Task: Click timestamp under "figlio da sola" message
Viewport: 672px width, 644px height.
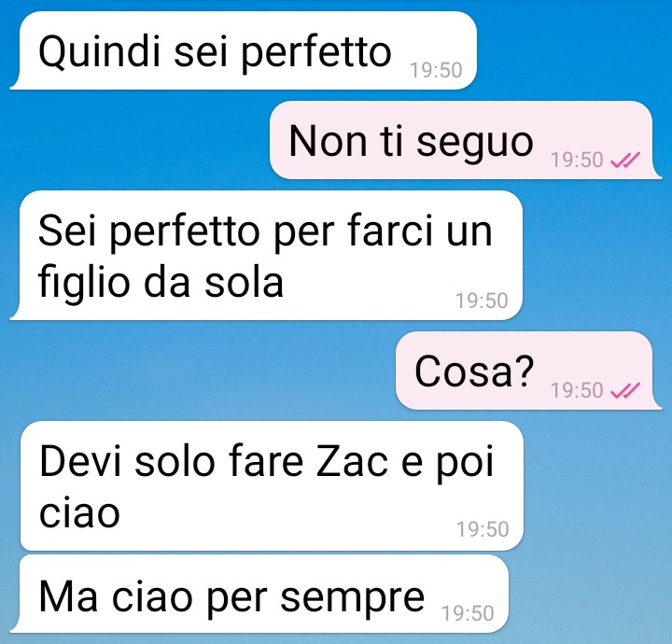Action: (482, 301)
